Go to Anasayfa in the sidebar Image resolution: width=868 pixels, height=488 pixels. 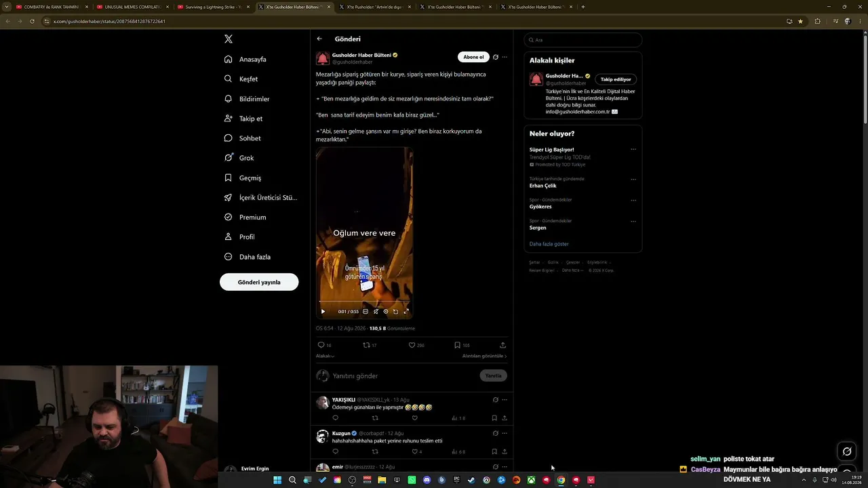tap(245, 59)
